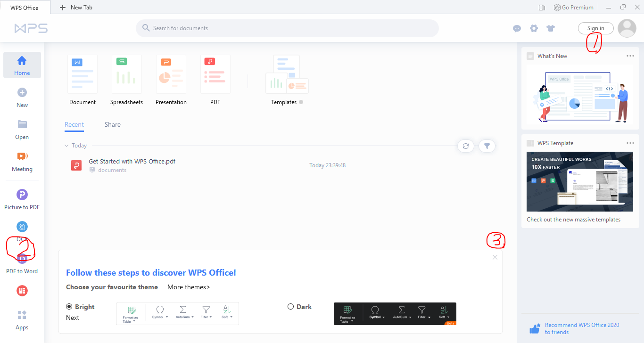Click the Sign in button

pyautogui.click(x=596, y=28)
